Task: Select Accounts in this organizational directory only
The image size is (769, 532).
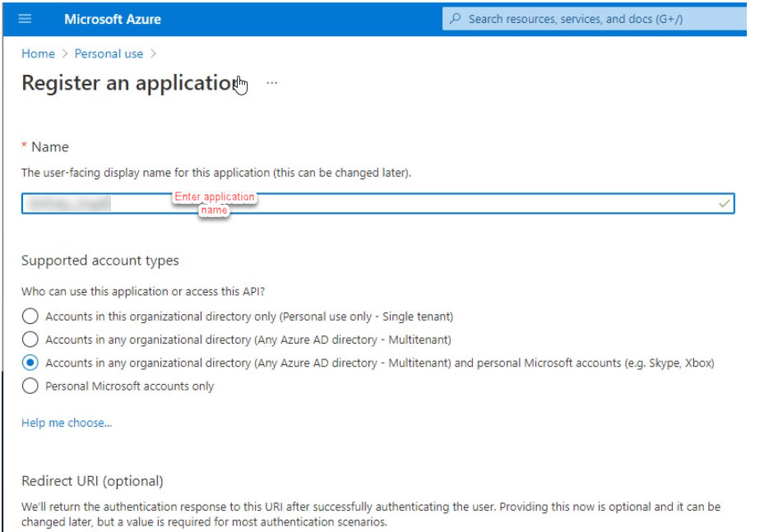Action: tap(30, 317)
